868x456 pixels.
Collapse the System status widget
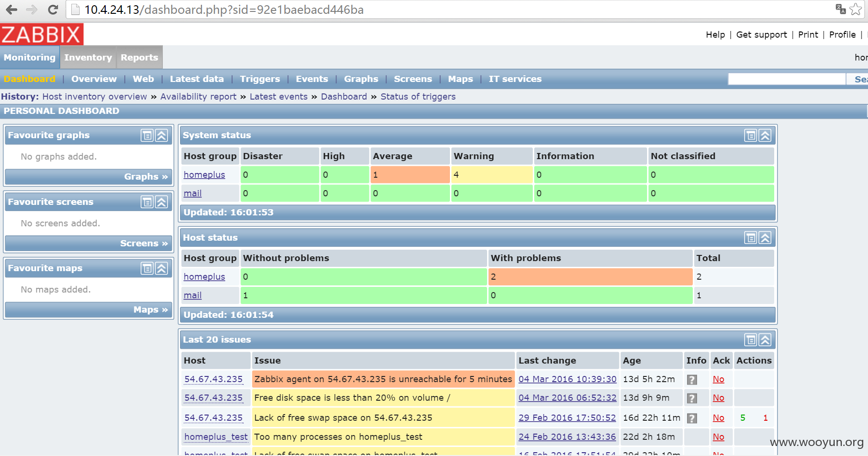(765, 135)
